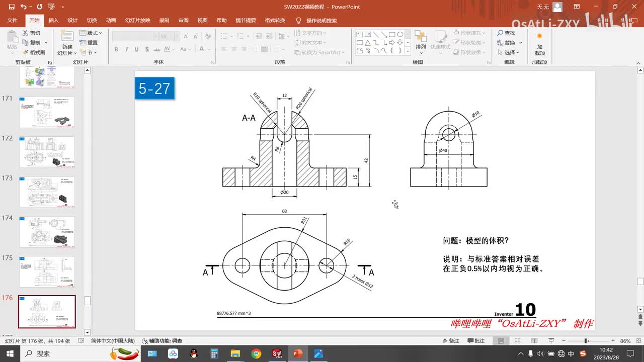The height and width of the screenshot is (362, 644).
Task: Open the Shape Fill (形状填充) dropdown
Action: (x=470, y=33)
